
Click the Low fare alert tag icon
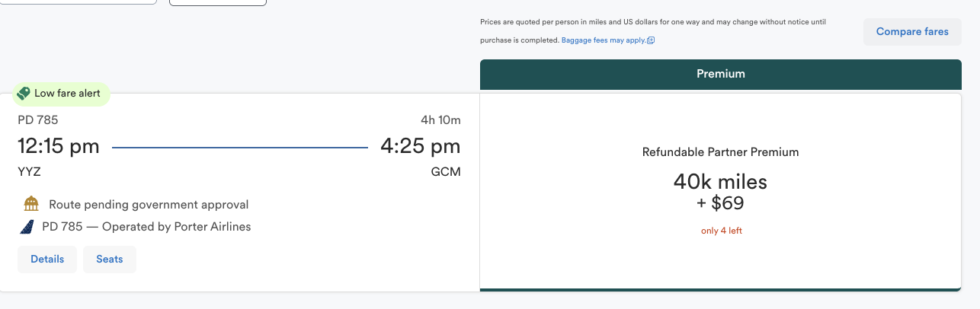(24, 94)
